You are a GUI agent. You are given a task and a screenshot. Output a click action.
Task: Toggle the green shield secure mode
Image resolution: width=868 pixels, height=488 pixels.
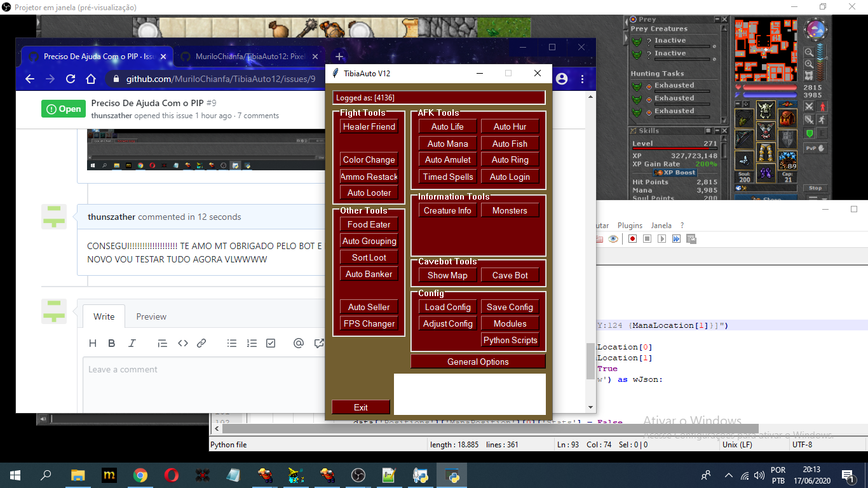coord(809,133)
